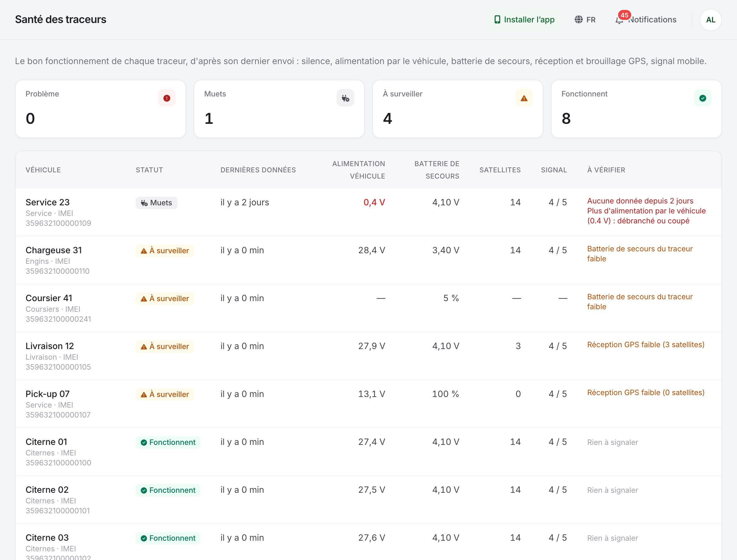737x560 pixels.
Task: Click the DERNIÈRES DONNÉES column header
Action: coord(258,170)
